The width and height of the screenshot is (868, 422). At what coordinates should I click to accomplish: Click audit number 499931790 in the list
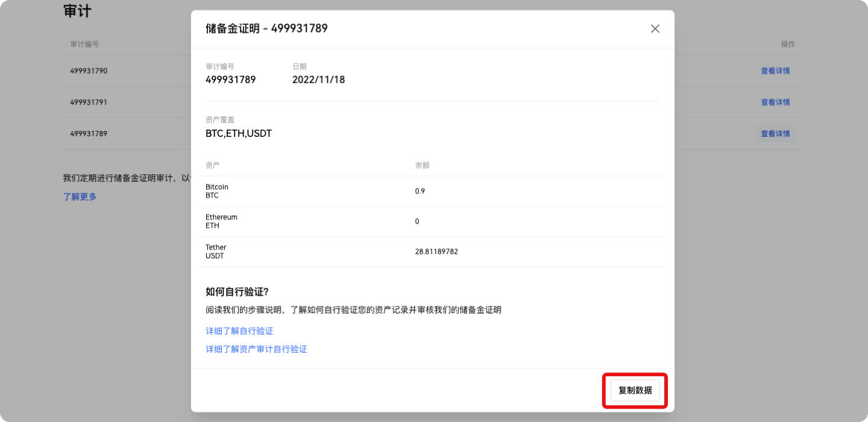[x=89, y=71]
